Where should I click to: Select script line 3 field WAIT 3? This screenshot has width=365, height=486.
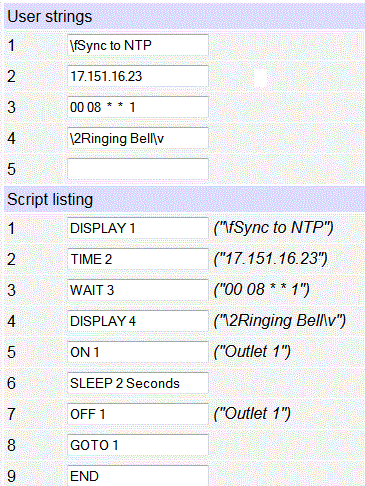pos(138,290)
